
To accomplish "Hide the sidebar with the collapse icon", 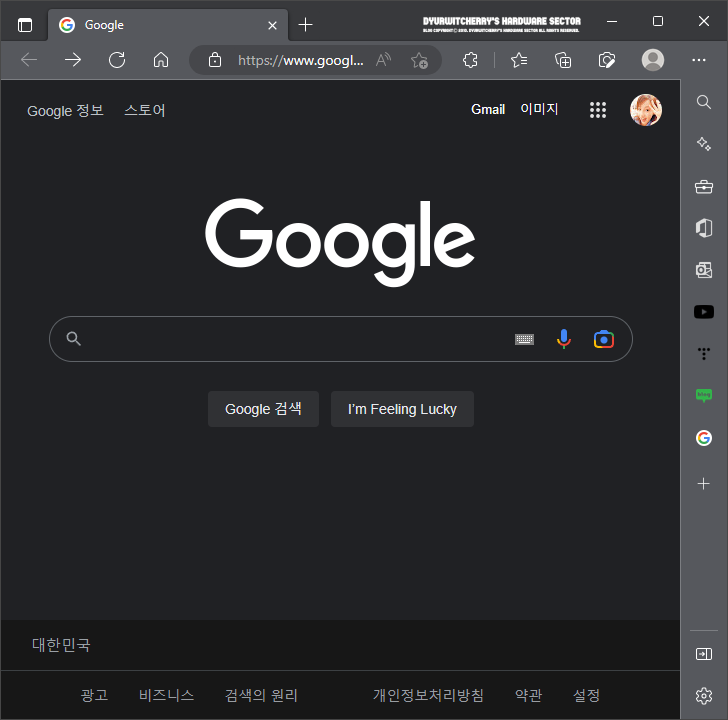I will pyautogui.click(x=704, y=654).
